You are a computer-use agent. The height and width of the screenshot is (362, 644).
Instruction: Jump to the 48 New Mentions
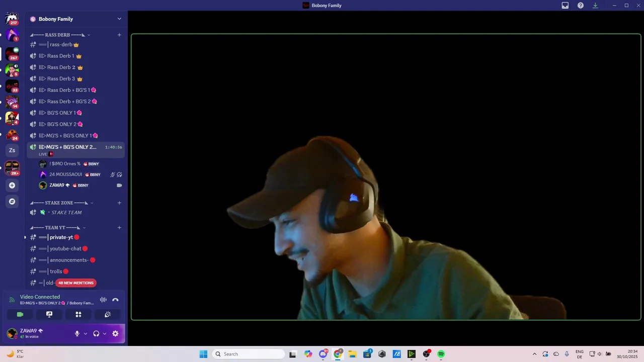pos(76,283)
